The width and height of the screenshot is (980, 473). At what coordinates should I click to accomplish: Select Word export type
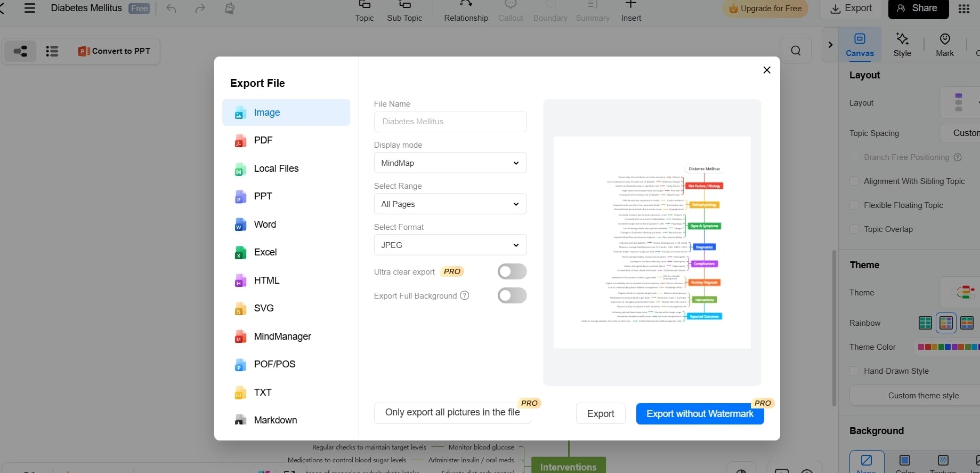point(286,225)
